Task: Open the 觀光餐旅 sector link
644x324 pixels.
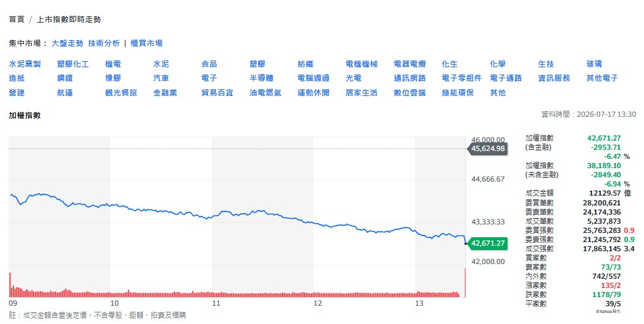Action: click(x=121, y=93)
